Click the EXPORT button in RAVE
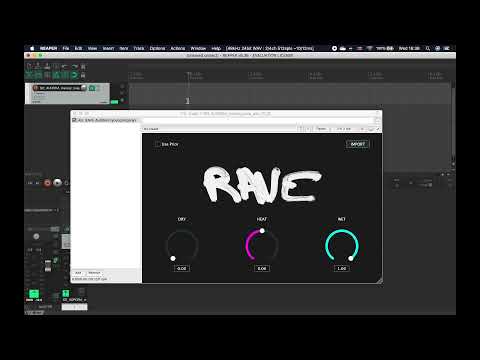The width and height of the screenshot is (480, 360). [358, 144]
